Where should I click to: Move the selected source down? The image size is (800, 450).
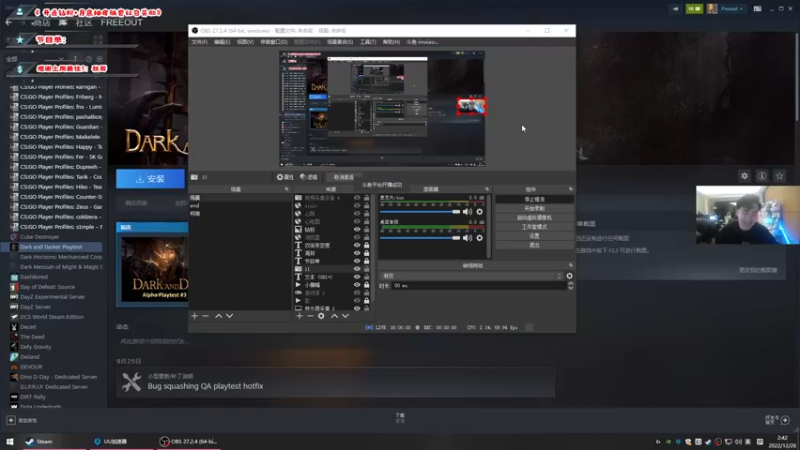point(345,316)
